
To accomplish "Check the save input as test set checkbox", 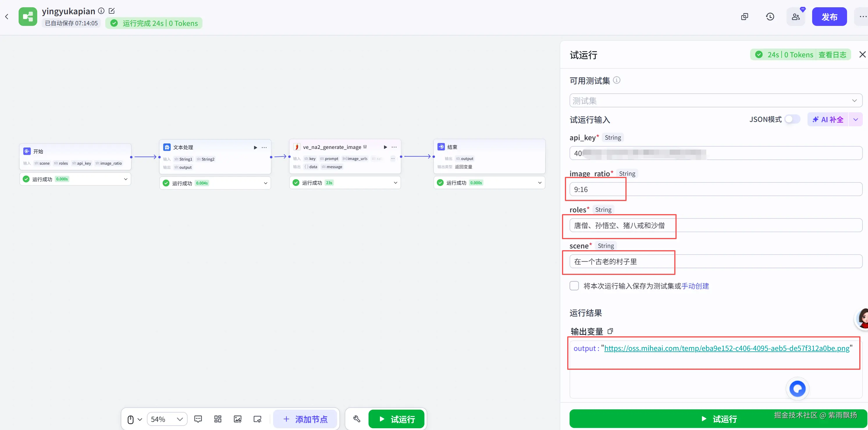I will click(574, 286).
